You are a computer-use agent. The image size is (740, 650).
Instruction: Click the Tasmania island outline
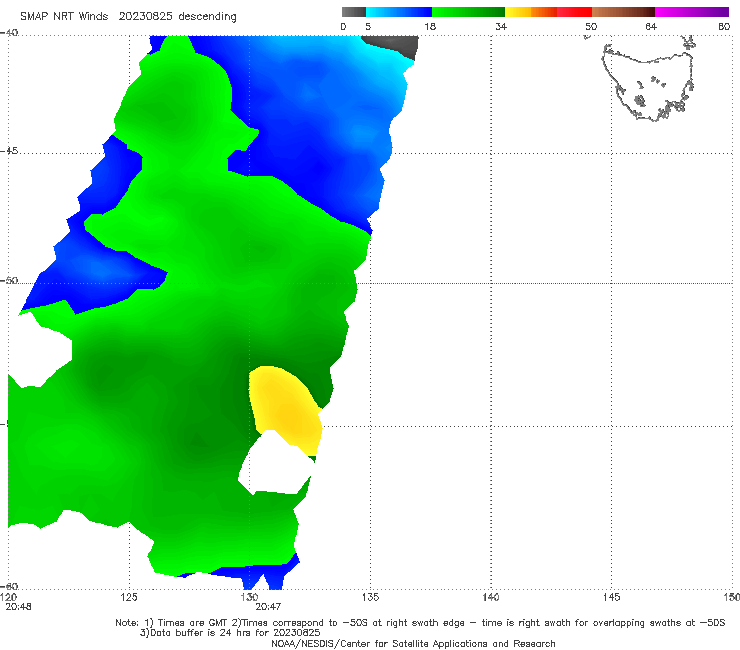[649, 82]
